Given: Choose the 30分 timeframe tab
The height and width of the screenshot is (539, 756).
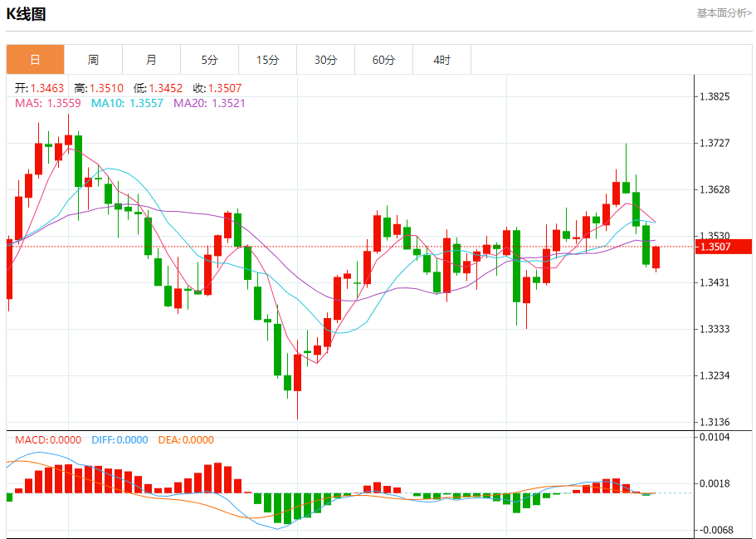Looking at the screenshot, I should pyautogui.click(x=325, y=60).
